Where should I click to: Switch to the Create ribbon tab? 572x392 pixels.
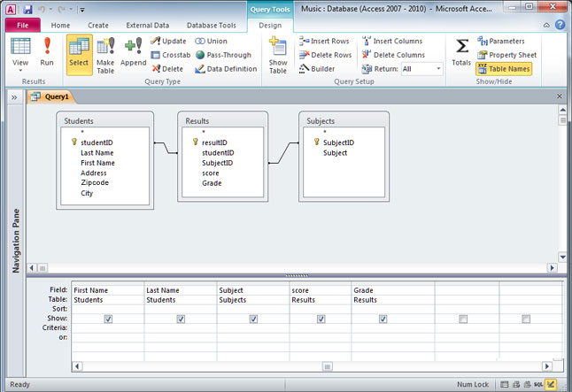click(x=97, y=25)
